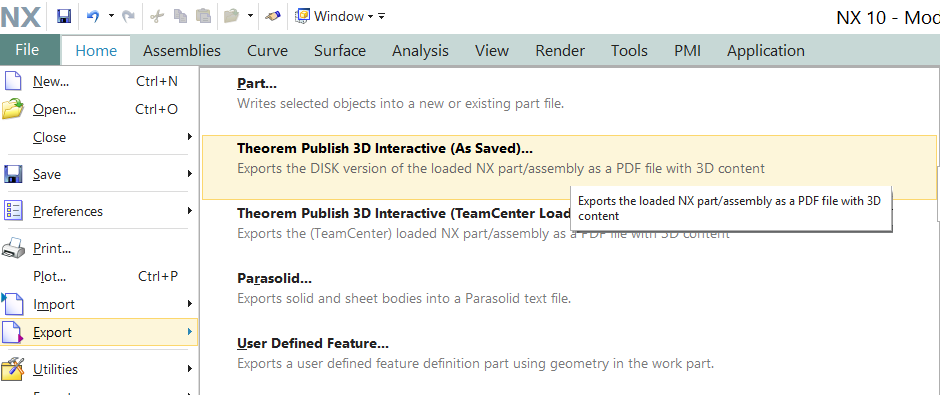Click the Redo arrow icon
Screen dimensions: 940x395
point(128,17)
